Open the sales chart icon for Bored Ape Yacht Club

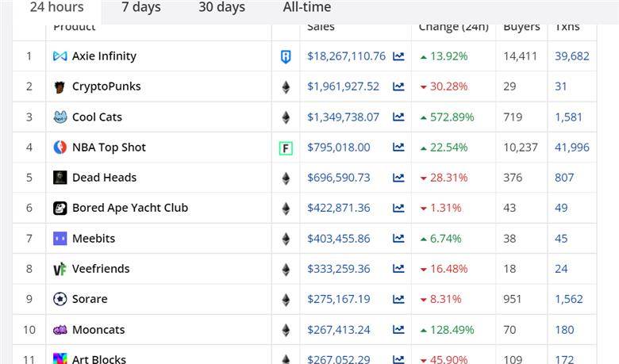[x=398, y=208]
